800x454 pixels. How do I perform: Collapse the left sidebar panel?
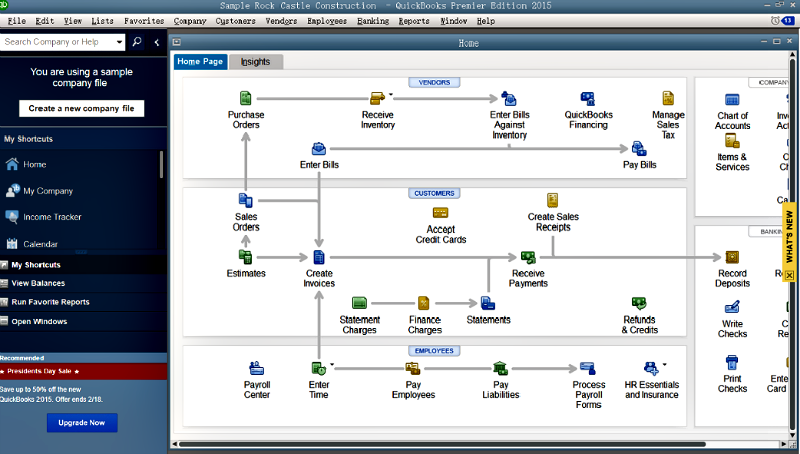(x=157, y=42)
